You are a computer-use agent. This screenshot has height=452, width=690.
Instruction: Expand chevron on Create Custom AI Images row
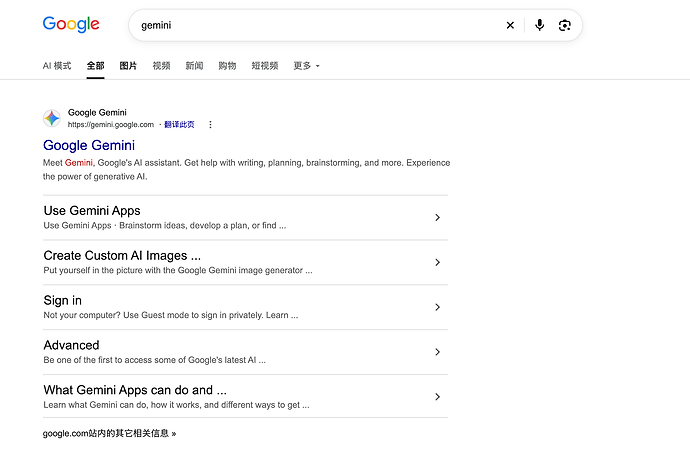click(x=437, y=262)
